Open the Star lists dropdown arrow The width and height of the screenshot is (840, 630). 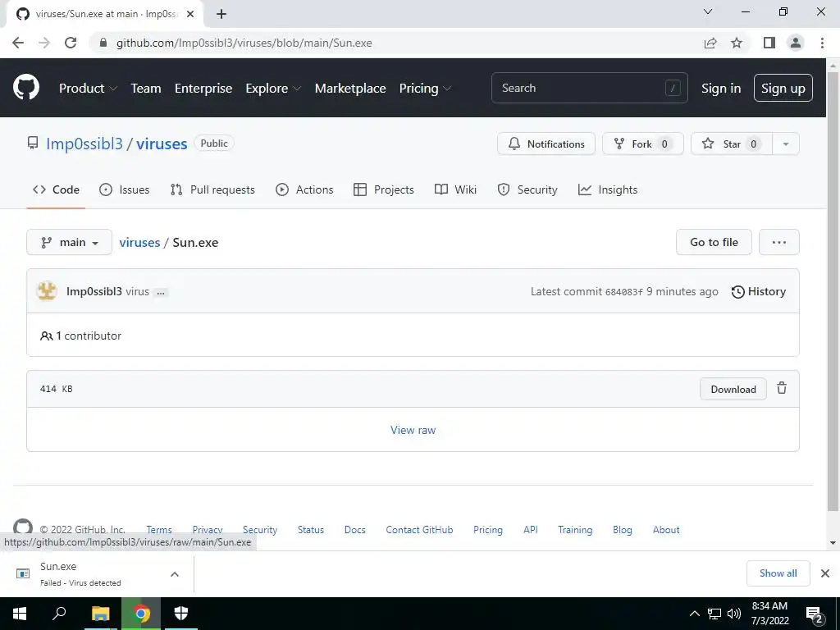(785, 144)
